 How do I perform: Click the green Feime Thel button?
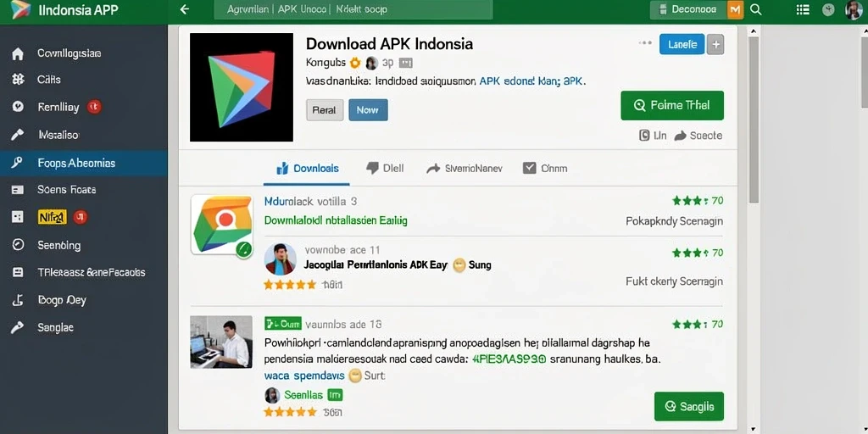pos(672,105)
